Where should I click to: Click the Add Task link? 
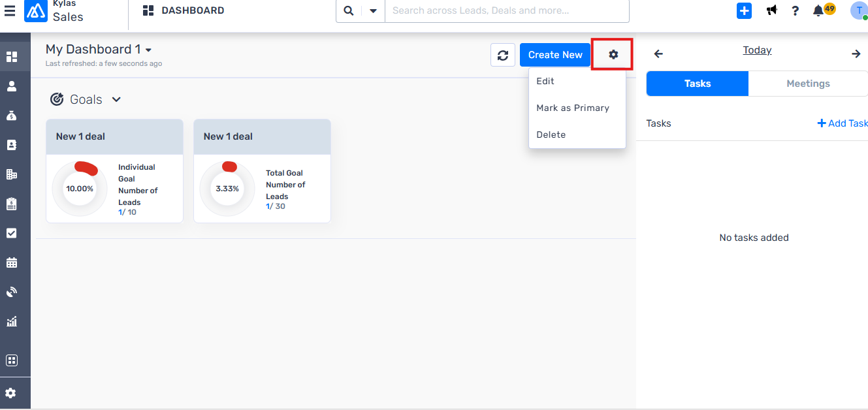coord(843,123)
